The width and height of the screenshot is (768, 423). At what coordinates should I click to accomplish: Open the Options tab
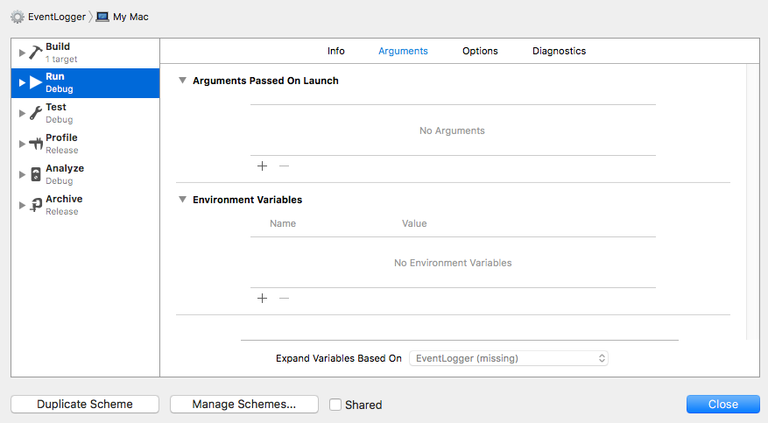pos(480,51)
